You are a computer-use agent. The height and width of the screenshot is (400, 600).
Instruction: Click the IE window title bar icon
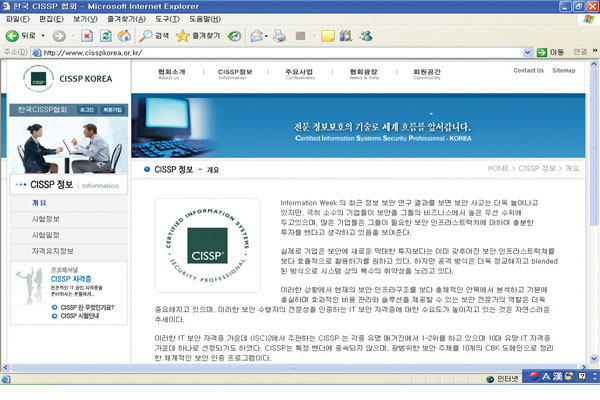click(6, 6)
